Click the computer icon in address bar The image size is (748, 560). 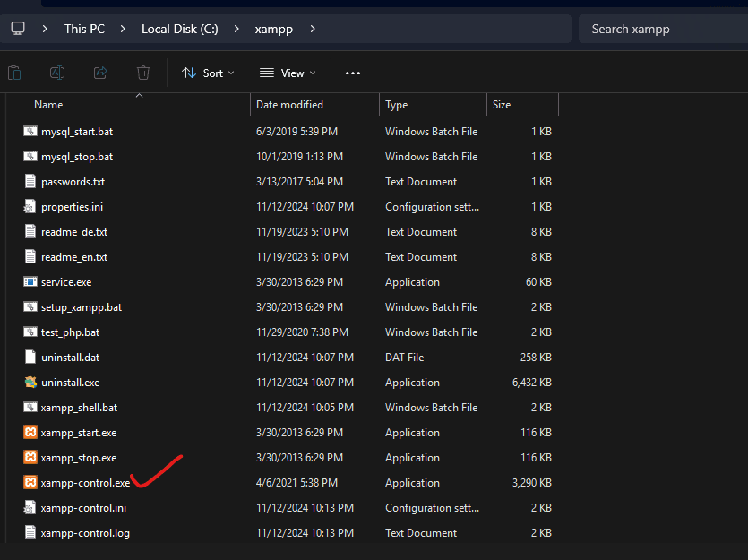[18, 29]
